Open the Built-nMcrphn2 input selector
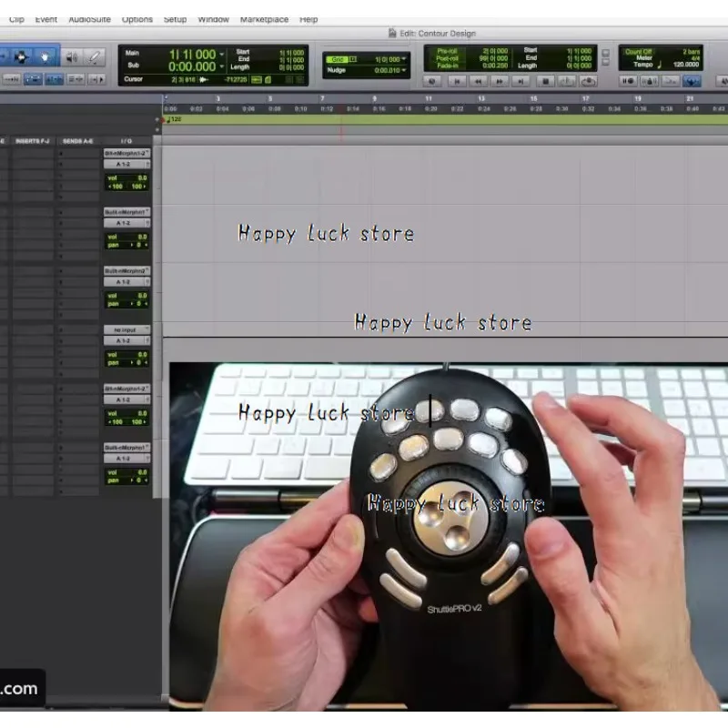The height and width of the screenshot is (728, 728). tap(126, 270)
